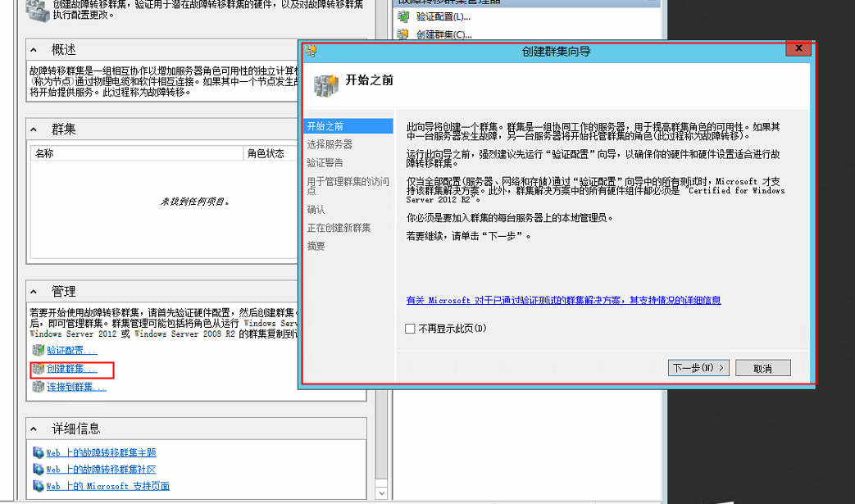
Task: Click the help icon beside Web 上的故障转移群集主题
Action: tap(38, 452)
